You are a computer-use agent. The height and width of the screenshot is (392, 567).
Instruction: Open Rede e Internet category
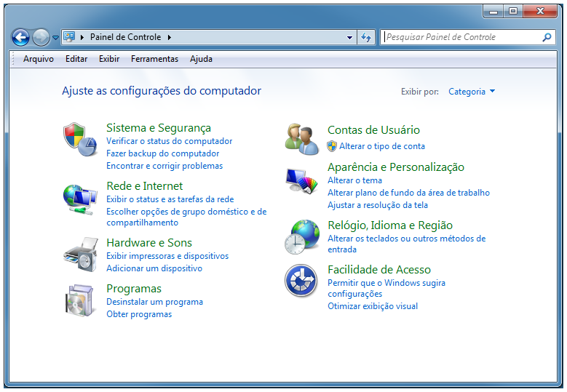coord(145,185)
